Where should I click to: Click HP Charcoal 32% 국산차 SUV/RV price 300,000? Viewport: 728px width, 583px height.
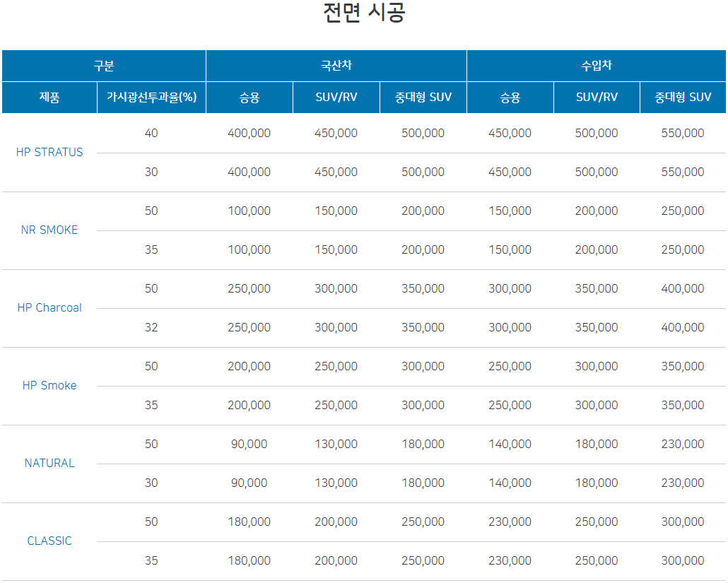336,328
